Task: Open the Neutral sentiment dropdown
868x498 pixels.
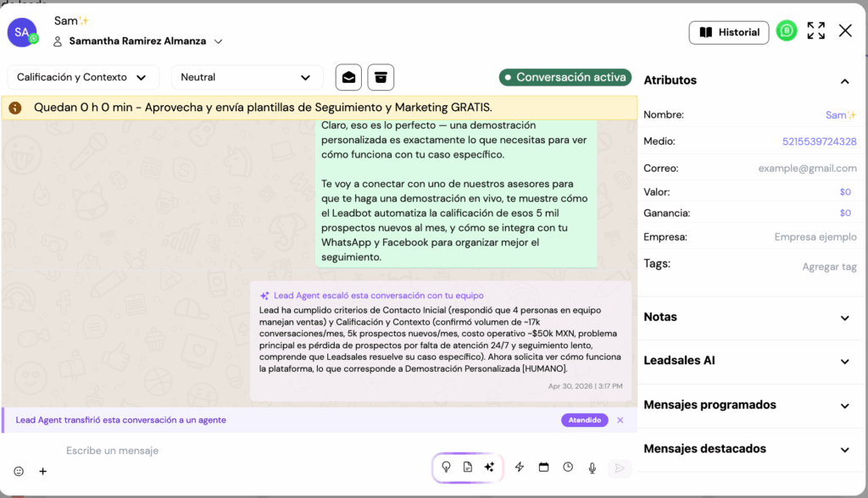Action: tap(247, 77)
